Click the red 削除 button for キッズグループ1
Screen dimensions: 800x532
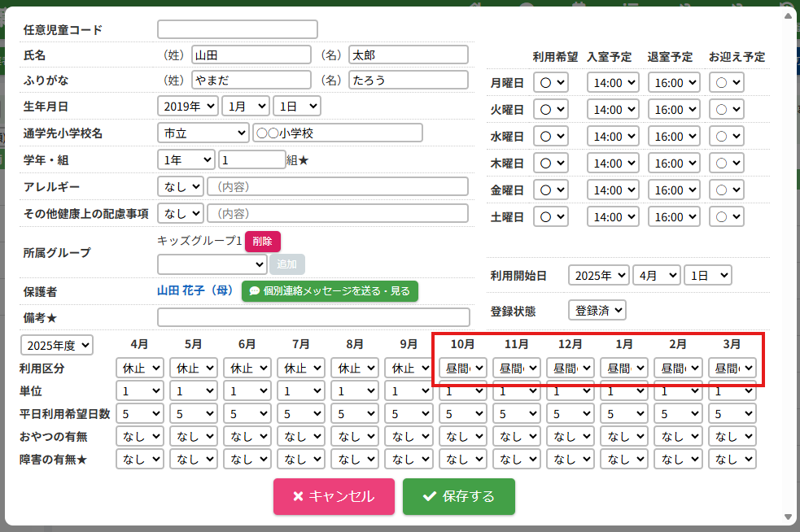262,242
